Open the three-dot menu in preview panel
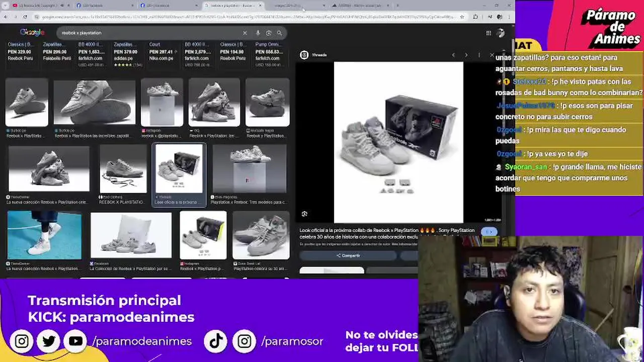The height and width of the screenshot is (362, 644). [x=479, y=55]
